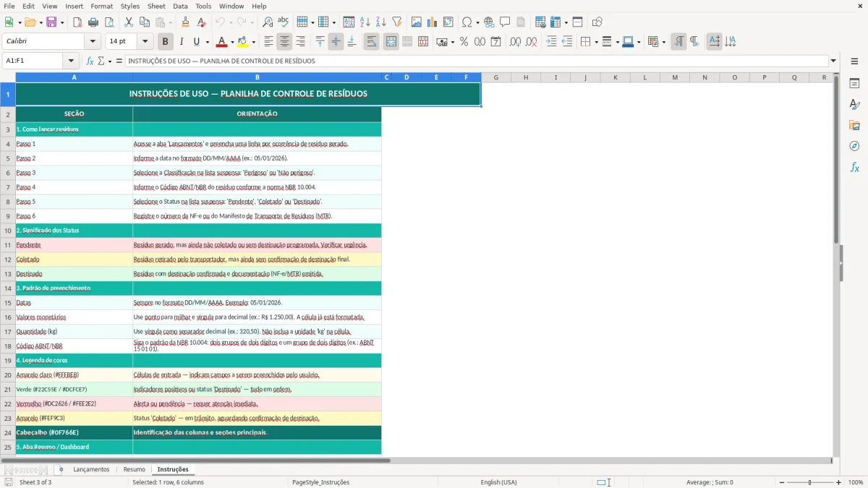Open Font Color dropdown arrow
This screenshot has height=488, width=868.
click(x=233, y=42)
